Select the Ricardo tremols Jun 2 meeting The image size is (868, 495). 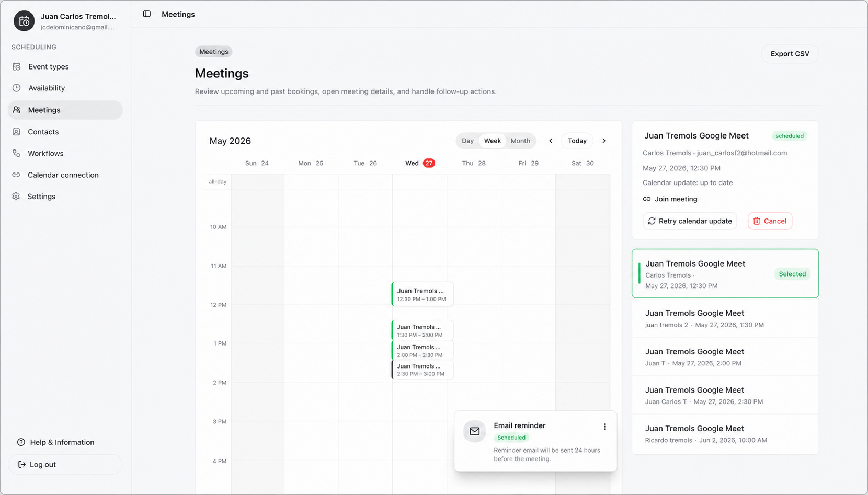[725, 434]
